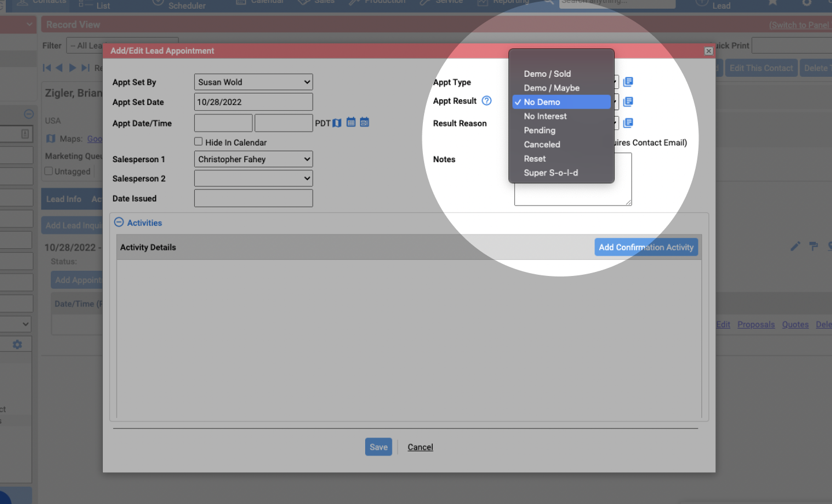Viewport: 832px width, 504px height.
Task: Open the dropdown in the left sidebar
Action: click(16, 324)
